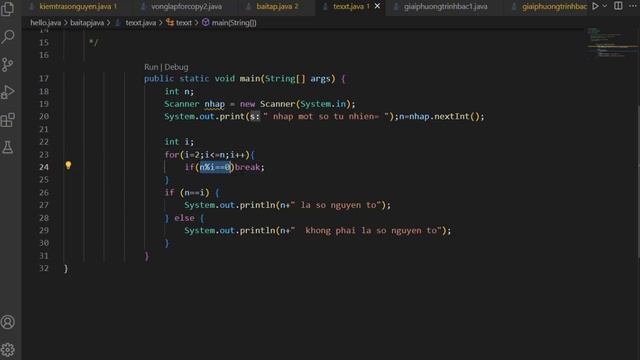Click line number 32 in the gutter
640x360 pixels.
(x=44, y=268)
